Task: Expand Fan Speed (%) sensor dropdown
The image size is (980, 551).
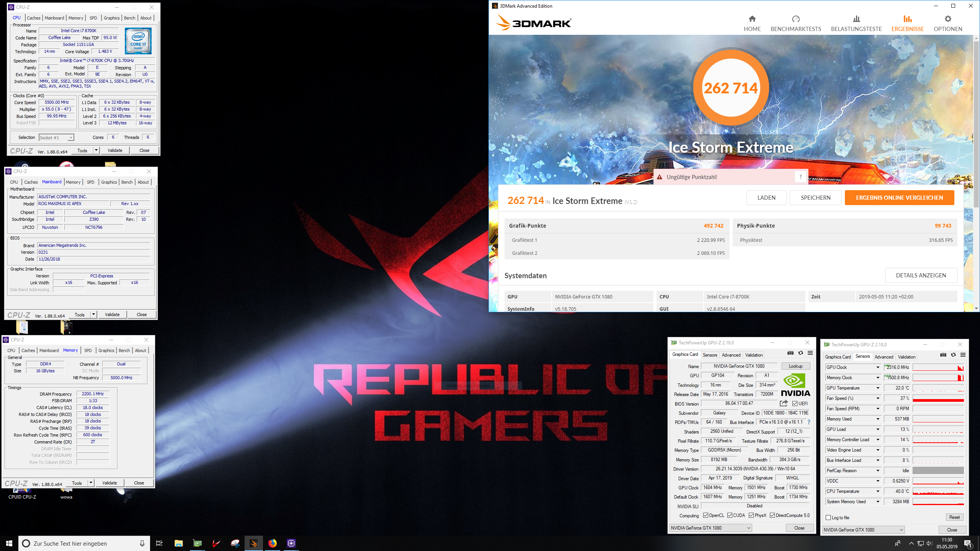Action: [x=878, y=398]
